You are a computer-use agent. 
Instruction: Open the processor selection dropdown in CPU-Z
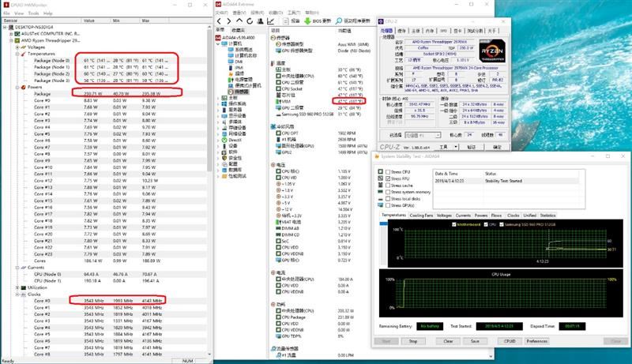point(423,135)
